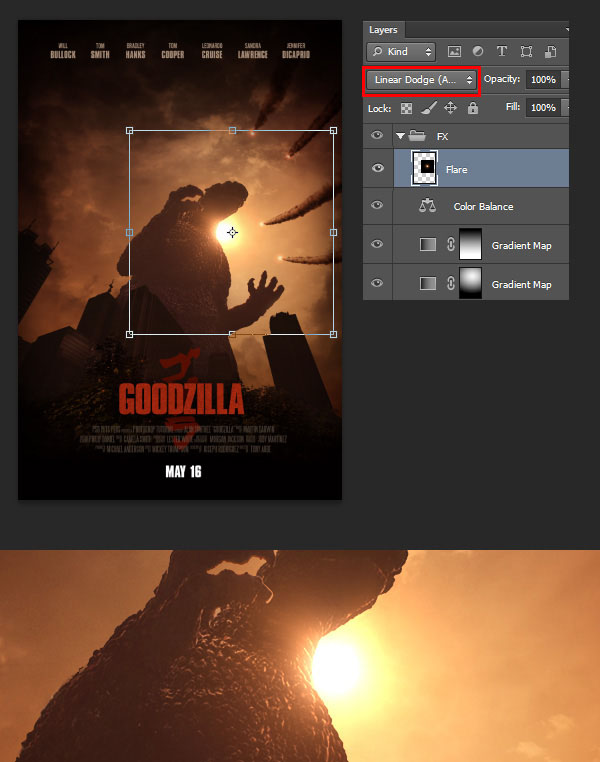The image size is (600, 762).
Task: Click the bottom-left transform corner handle
Action: (129, 334)
